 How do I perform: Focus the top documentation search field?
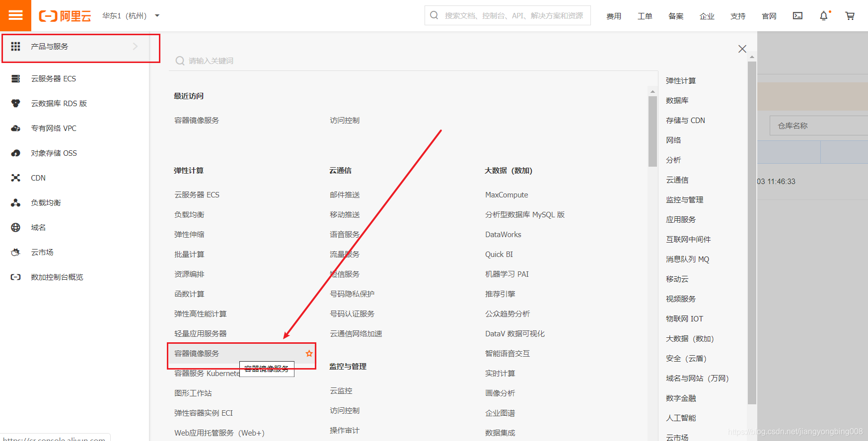point(507,15)
